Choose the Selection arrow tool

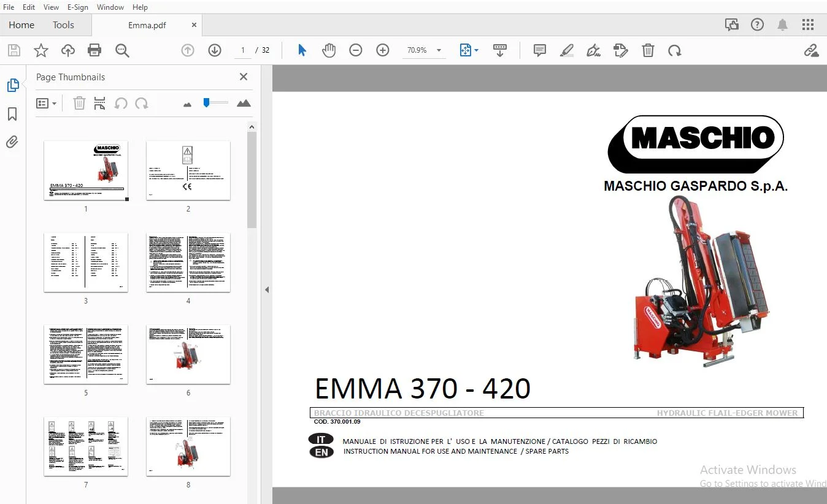pos(302,50)
